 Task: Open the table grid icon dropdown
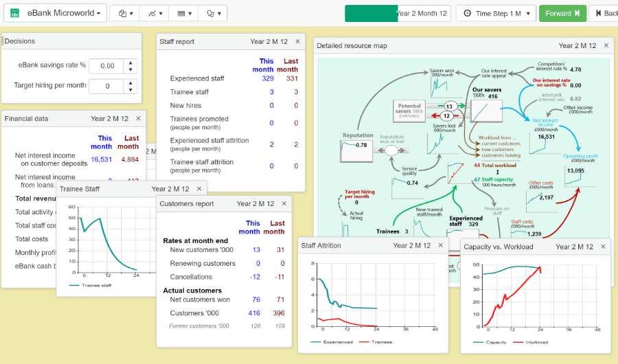183,13
